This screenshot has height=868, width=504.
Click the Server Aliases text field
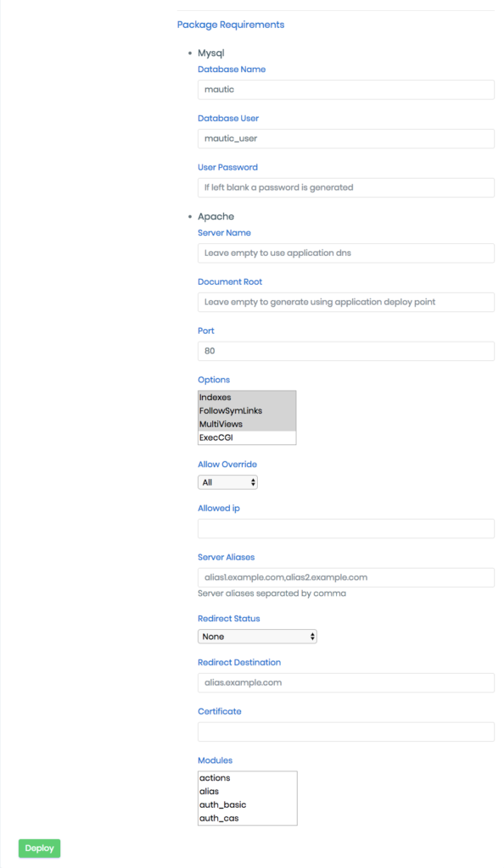click(x=345, y=577)
